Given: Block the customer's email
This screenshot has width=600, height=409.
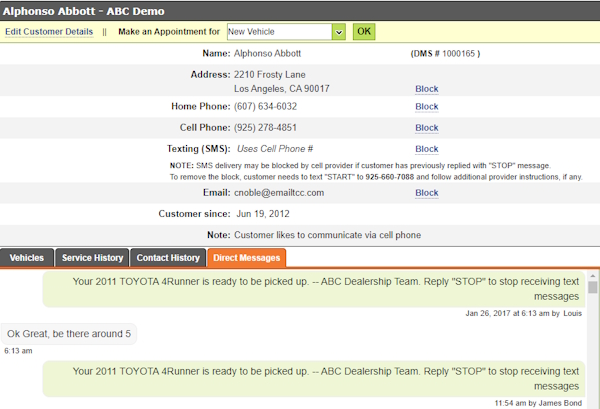Looking at the screenshot, I should [x=427, y=193].
